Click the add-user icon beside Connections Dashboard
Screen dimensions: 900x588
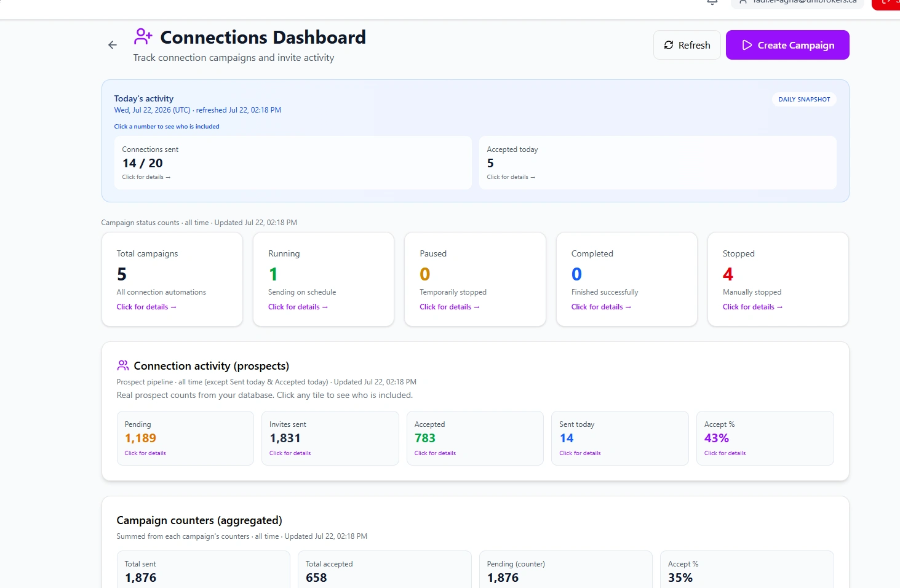click(143, 36)
